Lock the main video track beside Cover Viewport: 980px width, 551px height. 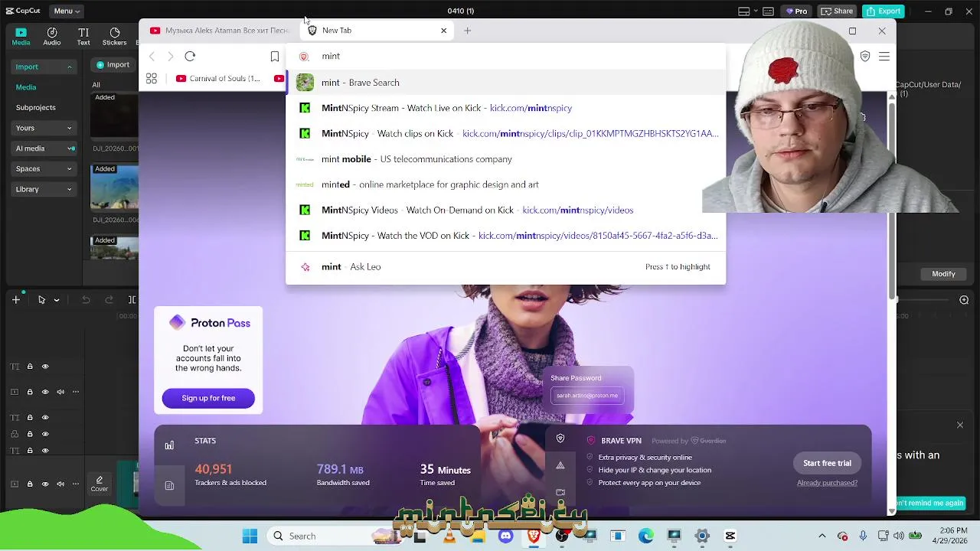pyautogui.click(x=30, y=484)
